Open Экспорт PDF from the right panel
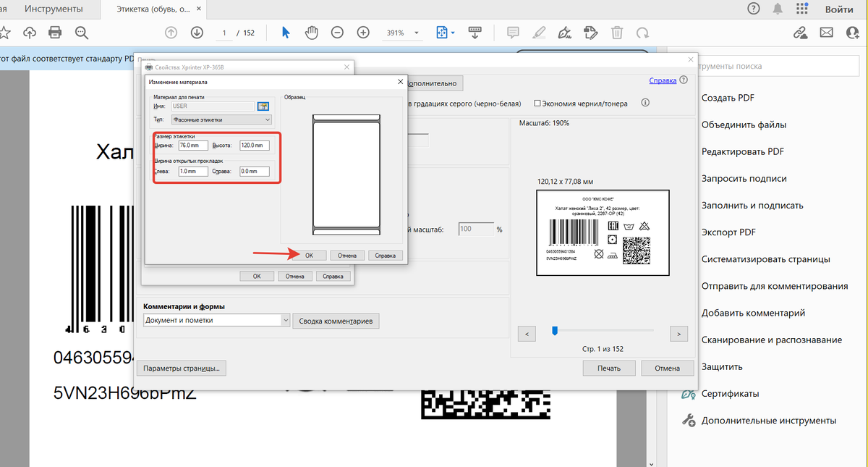868x467 pixels. [731, 232]
